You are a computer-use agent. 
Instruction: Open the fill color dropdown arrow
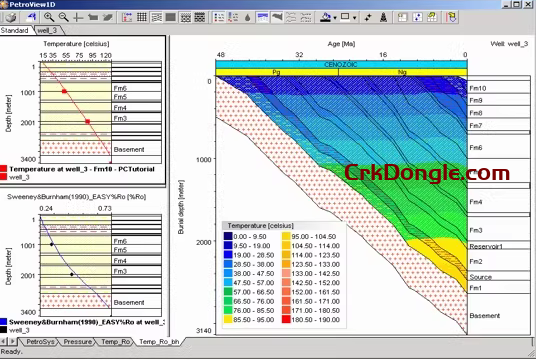coord(335,18)
